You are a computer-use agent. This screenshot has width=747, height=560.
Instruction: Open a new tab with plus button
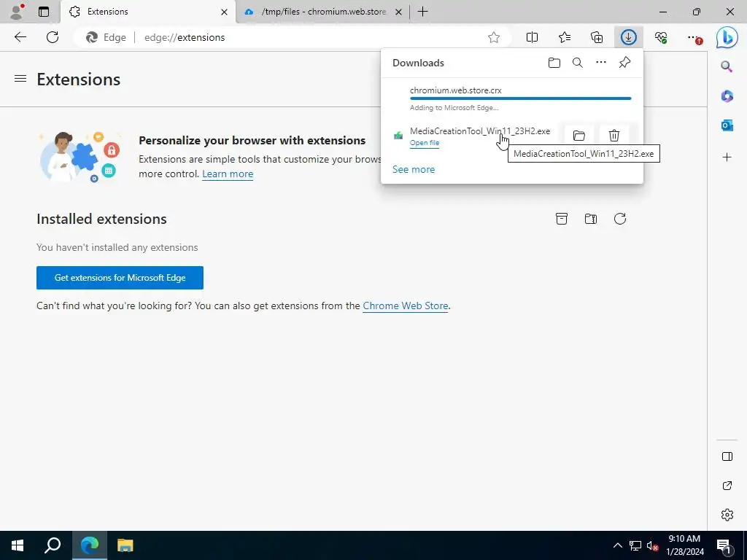(x=422, y=12)
